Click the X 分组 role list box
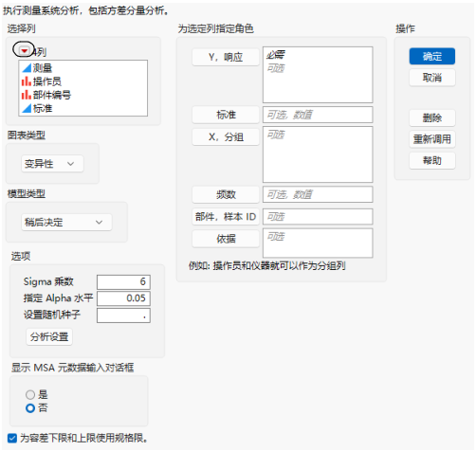This screenshot has height=451, width=476. tap(318, 154)
